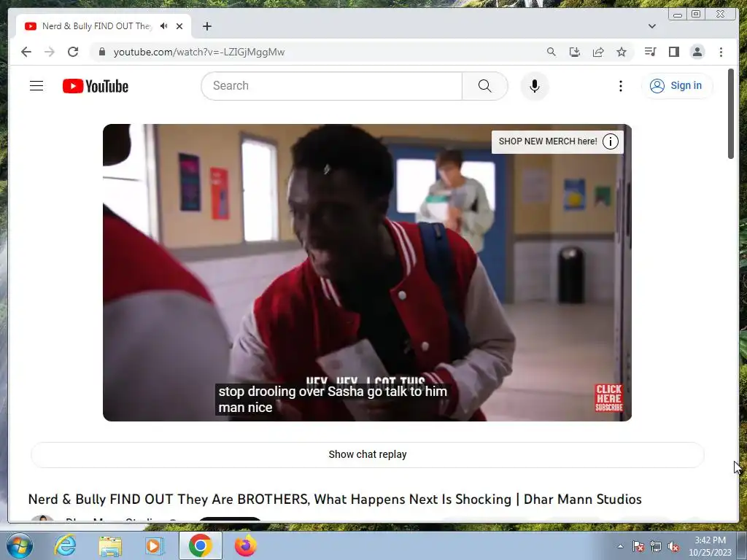Click the forward navigation arrow
The height and width of the screenshot is (560, 747).
click(x=50, y=52)
